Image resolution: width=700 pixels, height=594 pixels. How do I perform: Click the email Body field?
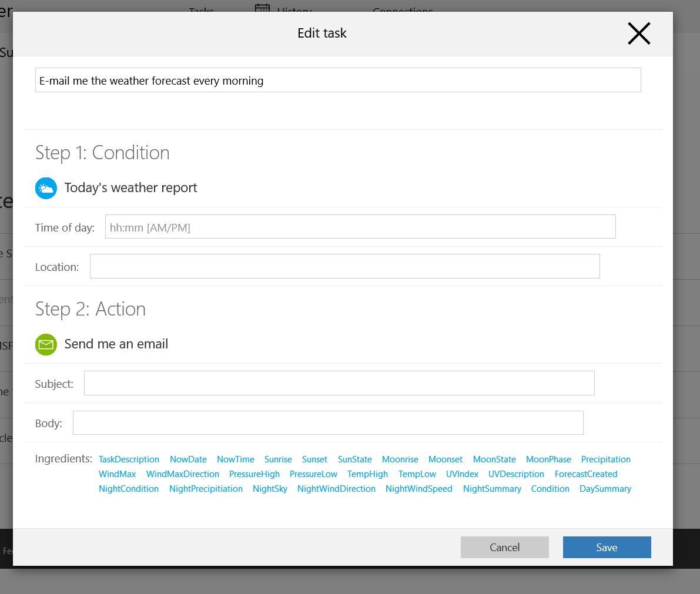point(328,423)
